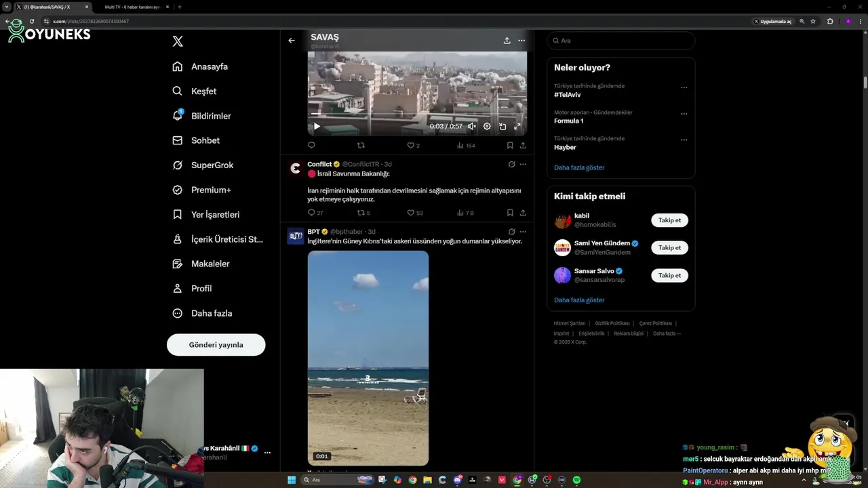Follow kabil with Takip et
868x488 pixels.
coord(669,220)
